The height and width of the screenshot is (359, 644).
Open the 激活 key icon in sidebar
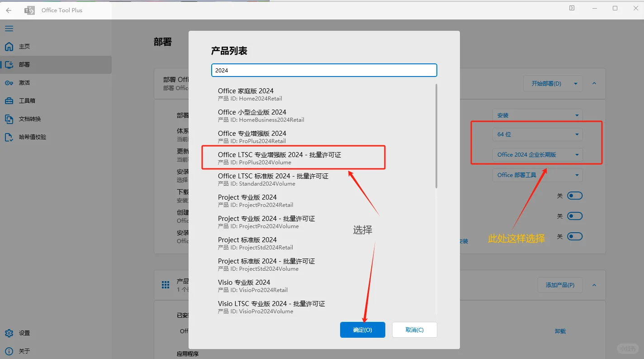point(9,83)
